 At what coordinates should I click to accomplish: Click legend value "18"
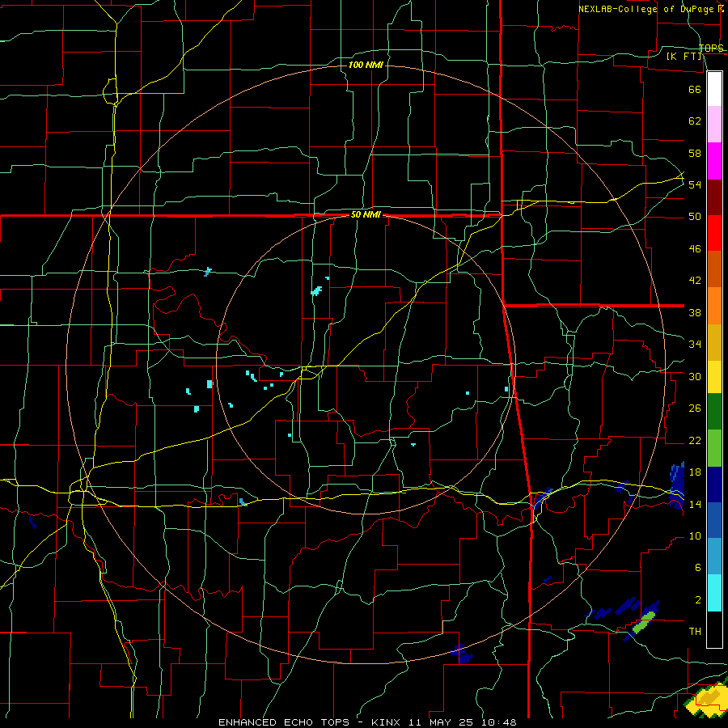(695, 472)
